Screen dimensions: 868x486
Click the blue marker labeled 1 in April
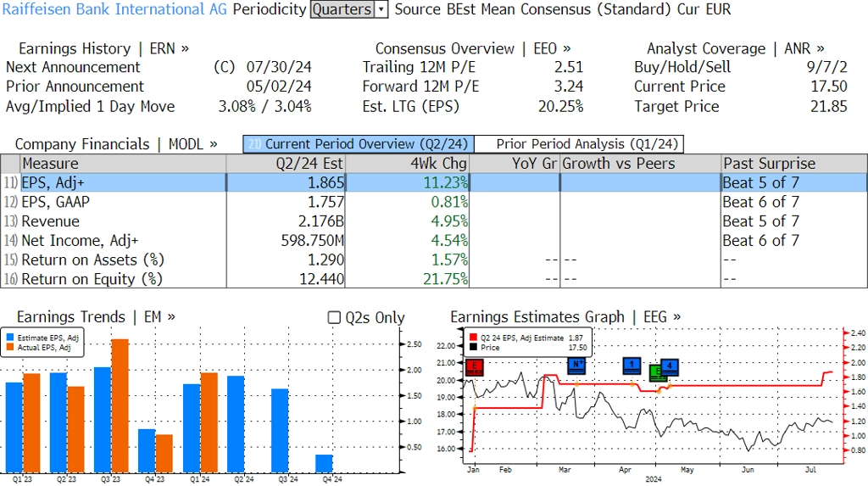point(632,366)
